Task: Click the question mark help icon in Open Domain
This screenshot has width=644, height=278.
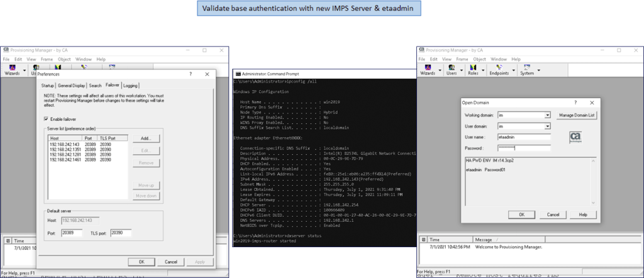Action: 575,101
